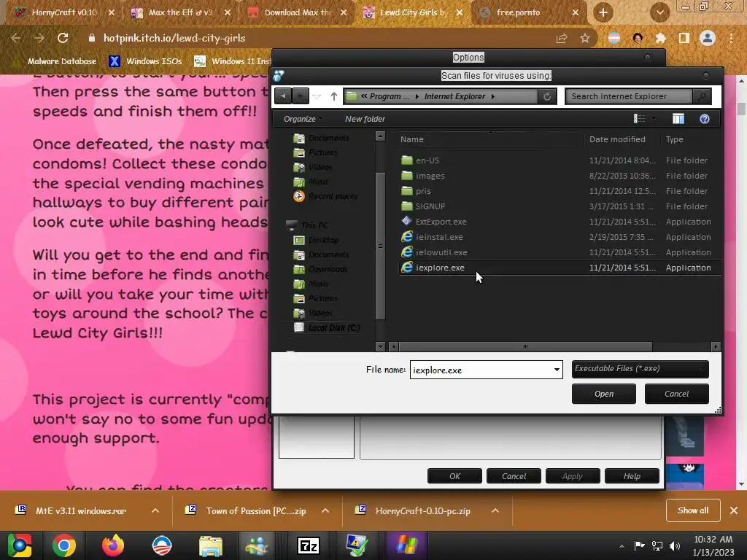747x560 pixels.
Task: Open 7-Zip from taskbar
Action: click(x=309, y=545)
